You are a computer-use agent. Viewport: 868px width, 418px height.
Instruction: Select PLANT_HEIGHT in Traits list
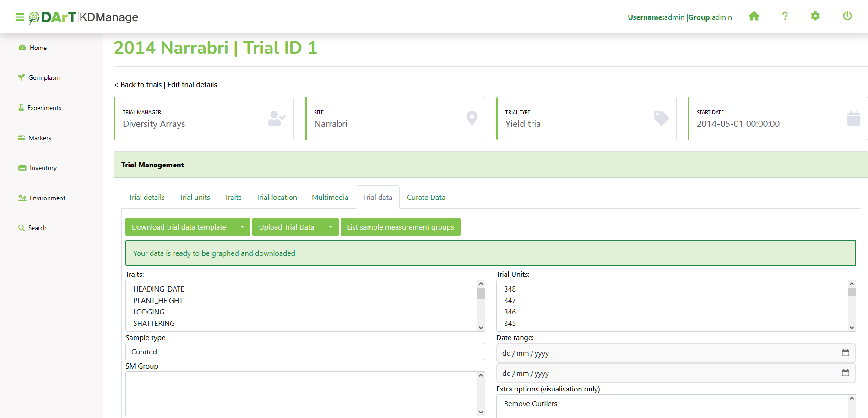tap(158, 301)
